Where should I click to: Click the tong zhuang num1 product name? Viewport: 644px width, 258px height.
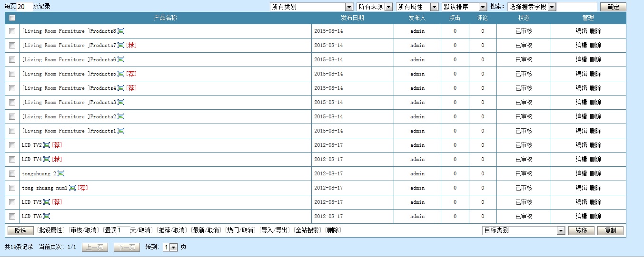[x=45, y=188]
